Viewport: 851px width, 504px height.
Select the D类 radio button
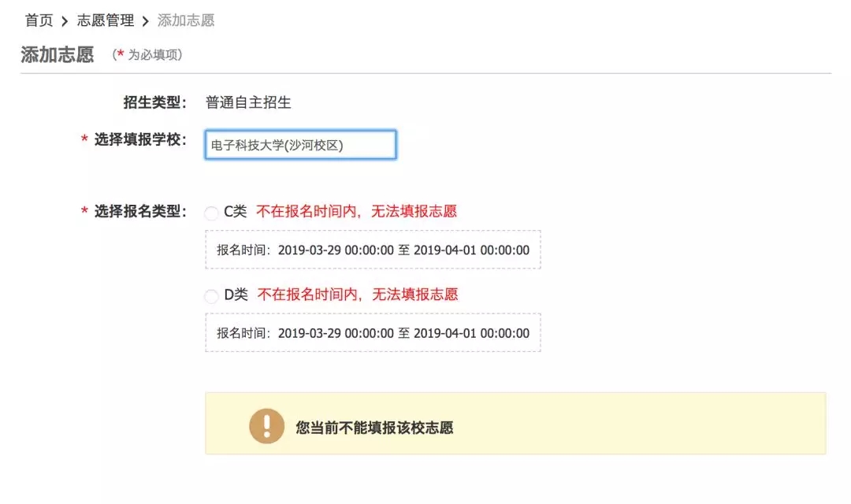212,296
